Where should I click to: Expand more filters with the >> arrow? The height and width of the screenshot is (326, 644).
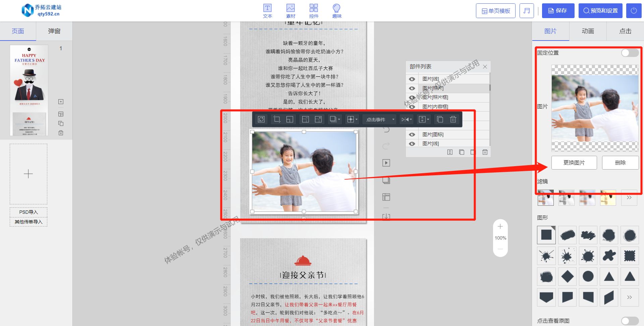pyautogui.click(x=629, y=198)
